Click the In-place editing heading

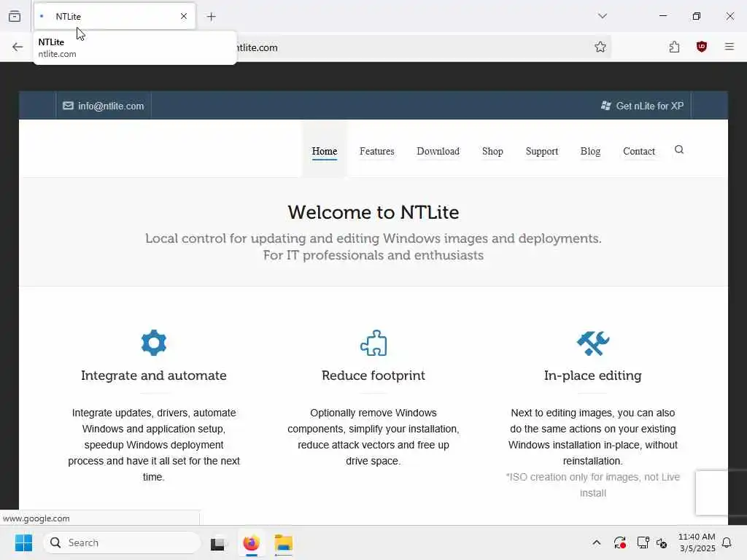(592, 376)
